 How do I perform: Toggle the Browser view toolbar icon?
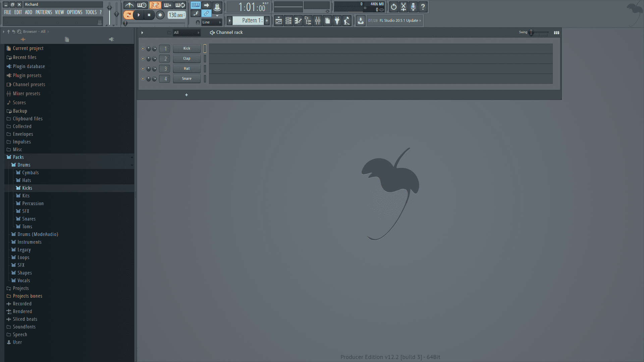(308, 21)
